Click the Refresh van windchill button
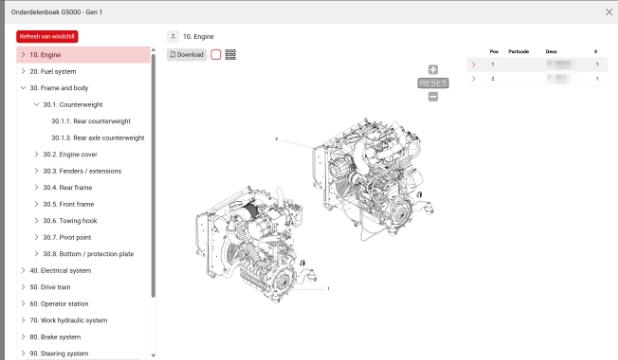 pyautogui.click(x=47, y=36)
